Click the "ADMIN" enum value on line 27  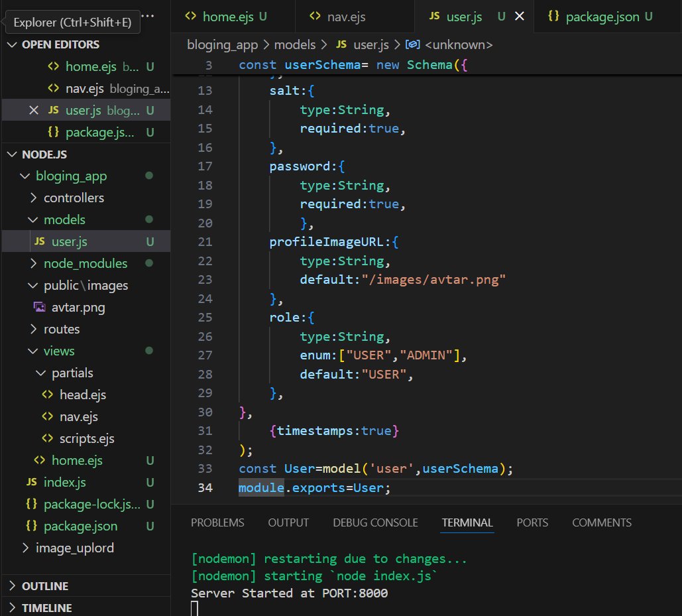click(x=426, y=355)
